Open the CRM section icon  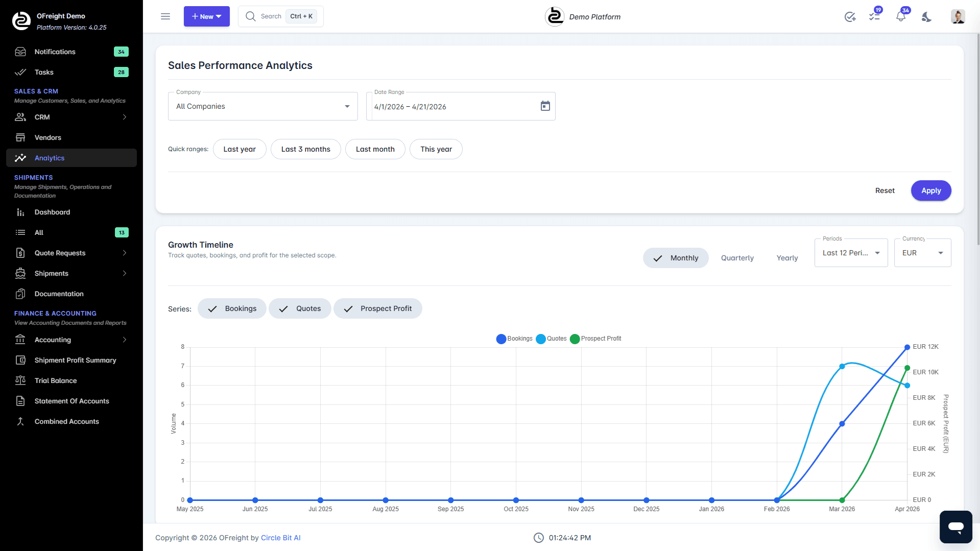pyautogui.click(x=20, y=117)
